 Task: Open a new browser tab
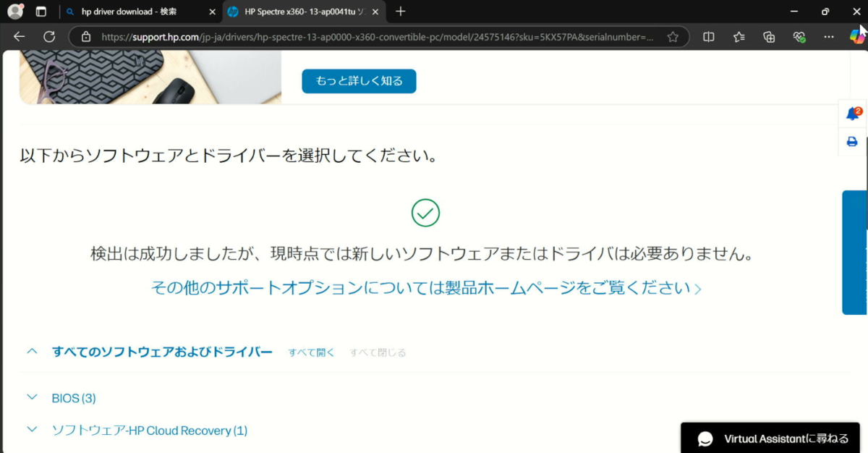[401, 12]
